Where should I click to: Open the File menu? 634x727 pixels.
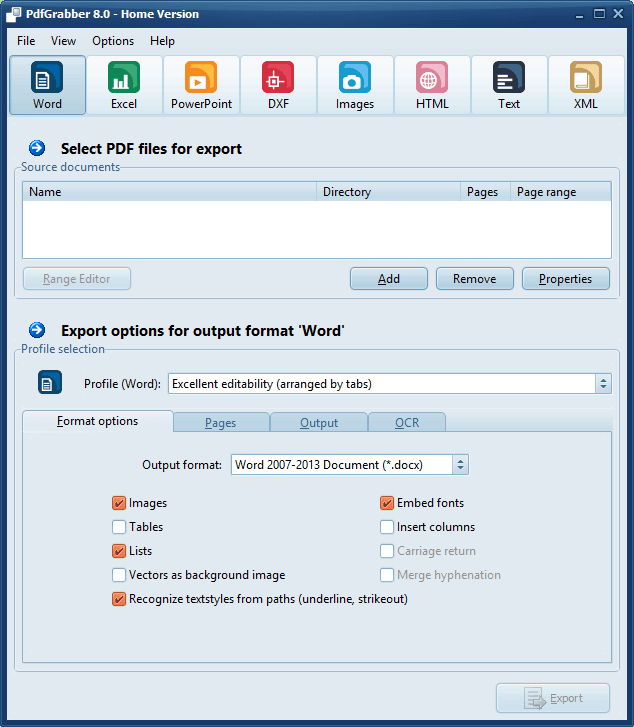click(x=26, y=41)
